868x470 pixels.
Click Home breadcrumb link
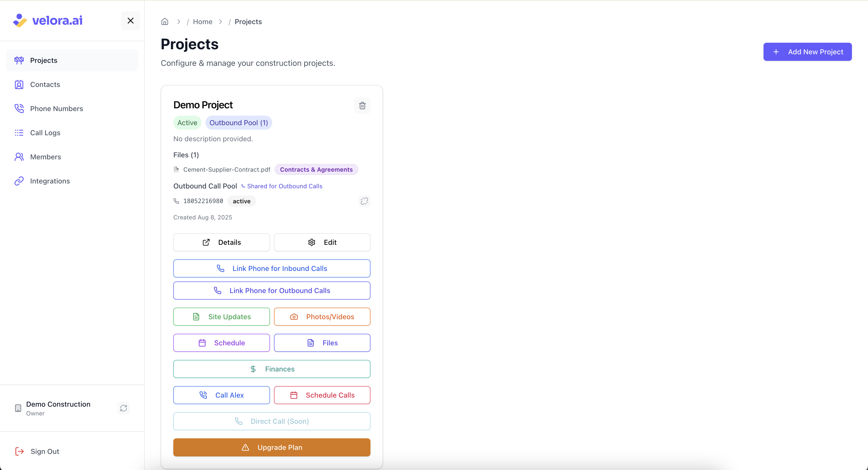(x=202, y=22)
